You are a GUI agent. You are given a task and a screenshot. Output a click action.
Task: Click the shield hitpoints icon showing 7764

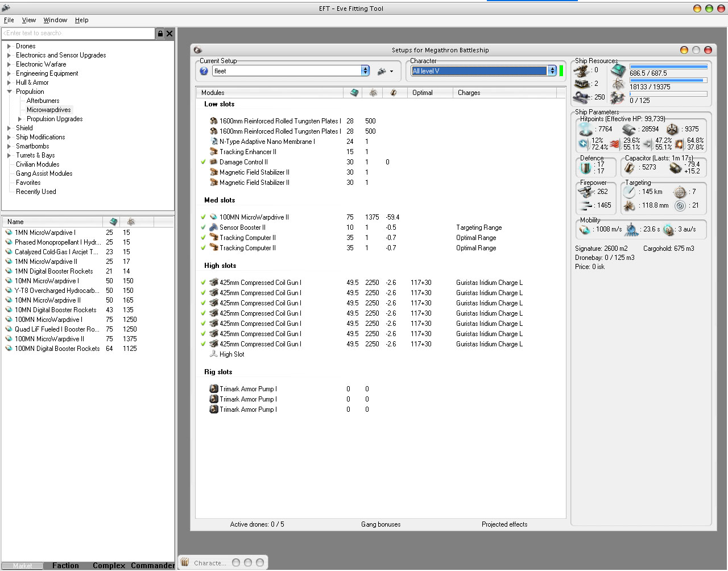tap(586, 130)
